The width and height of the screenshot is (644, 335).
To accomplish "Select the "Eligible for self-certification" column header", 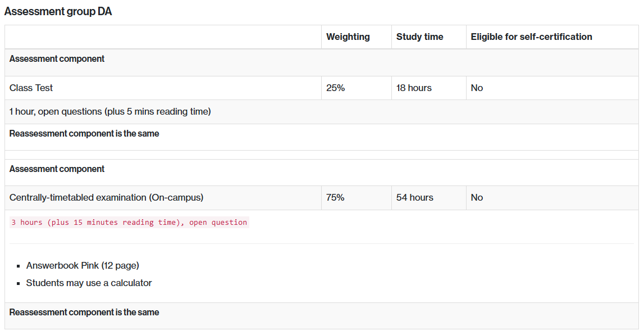I will [531, 37].
